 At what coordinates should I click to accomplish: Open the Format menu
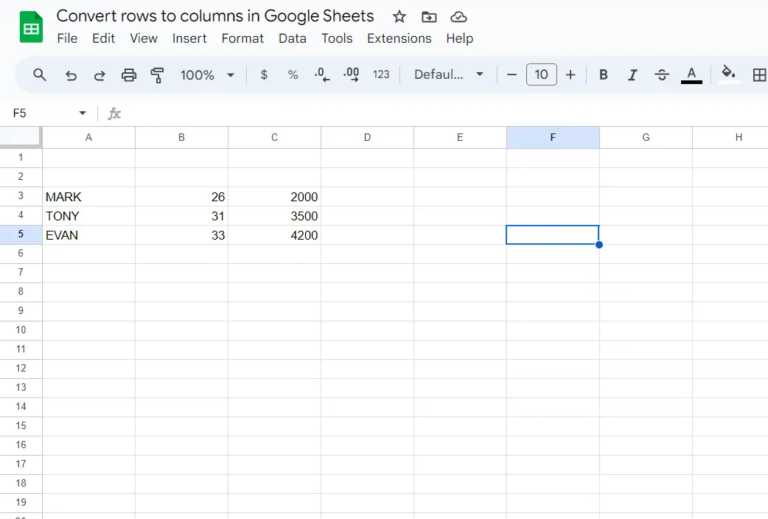[242, 38]
